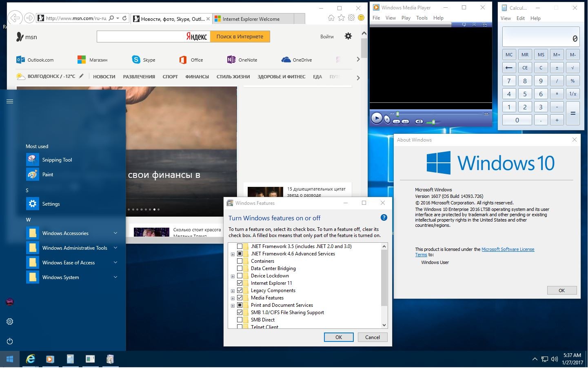Uncheck SMB 1.0/CIFS File Sharing Support
Screen dimensions: 588x368
pos(240,313)
